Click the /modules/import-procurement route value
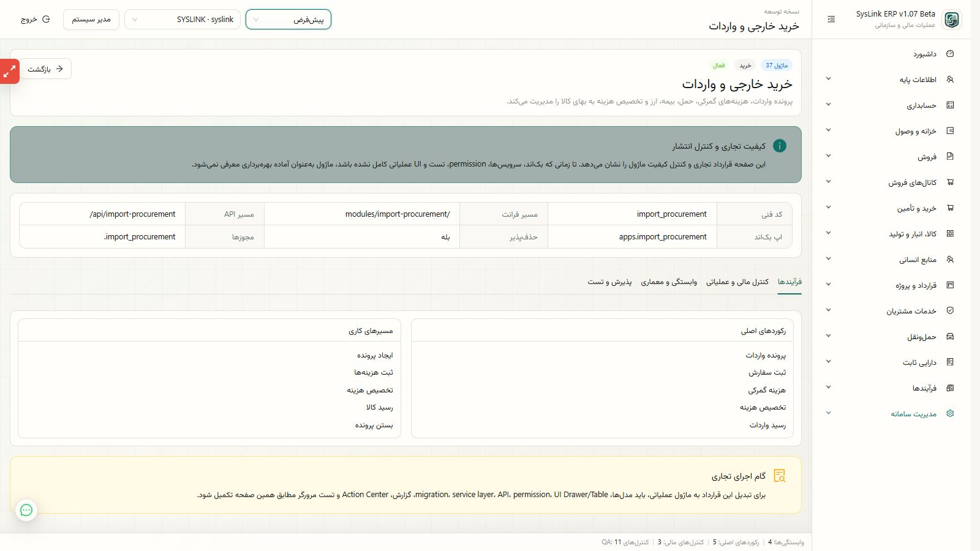 [x=398, y=214]
